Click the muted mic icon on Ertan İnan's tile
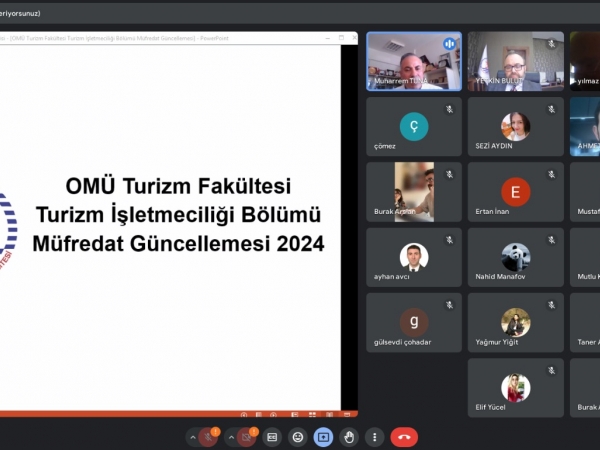 pyautogui.click(x=551, y=174)
